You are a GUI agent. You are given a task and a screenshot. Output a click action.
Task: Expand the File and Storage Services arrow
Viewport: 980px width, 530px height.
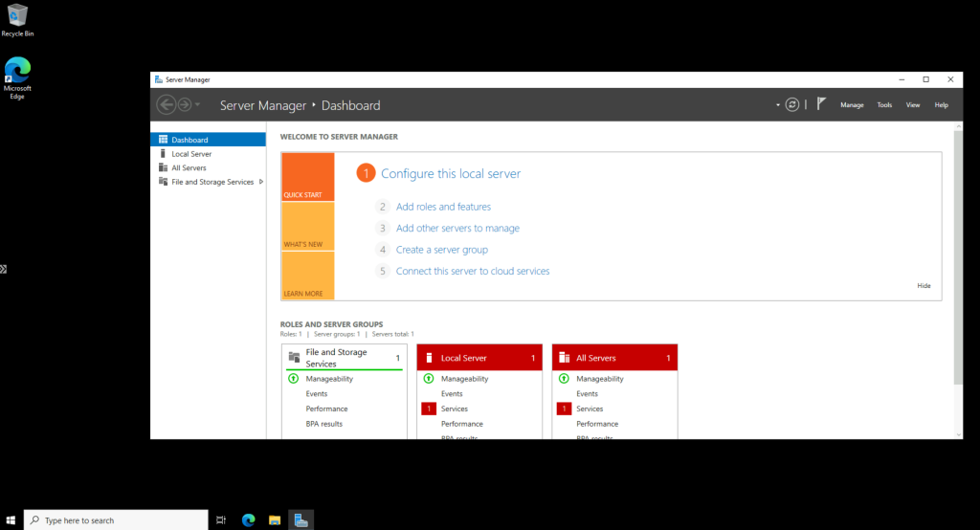260,182
